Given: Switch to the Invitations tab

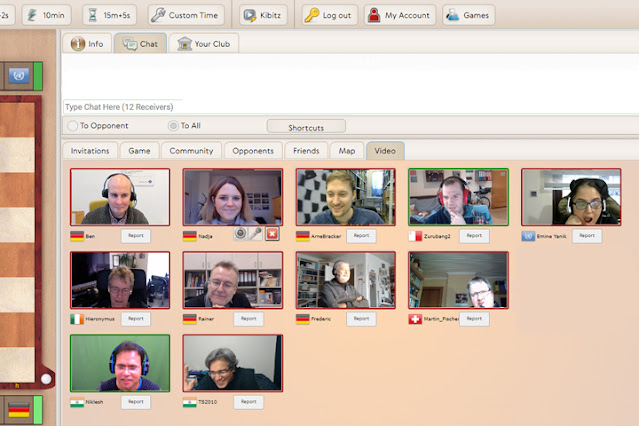Looking at the screenshot, I should 90,151.
